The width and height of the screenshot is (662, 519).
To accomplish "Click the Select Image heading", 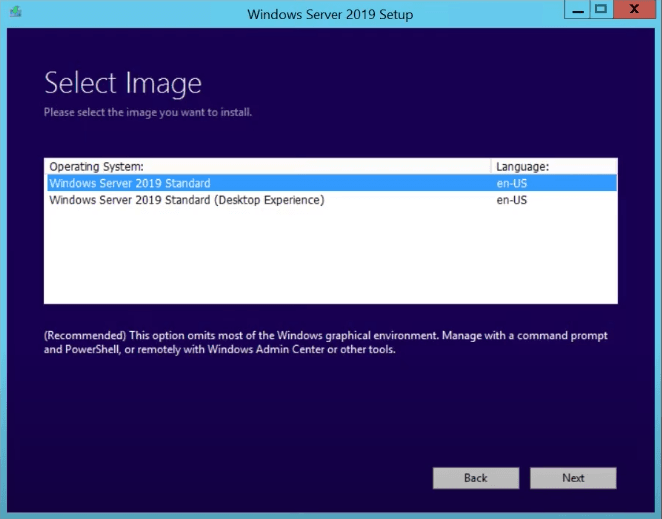I will [x=123, y=83].
